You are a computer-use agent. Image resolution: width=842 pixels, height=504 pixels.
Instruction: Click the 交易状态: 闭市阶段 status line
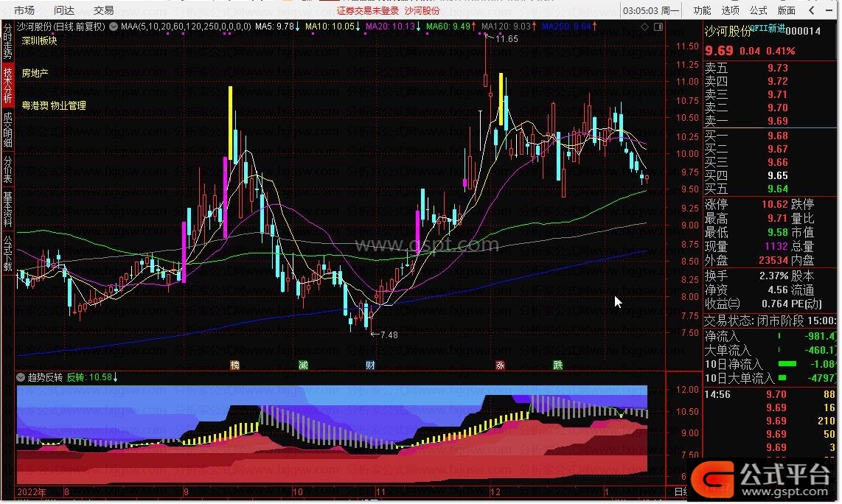point(770,321)
